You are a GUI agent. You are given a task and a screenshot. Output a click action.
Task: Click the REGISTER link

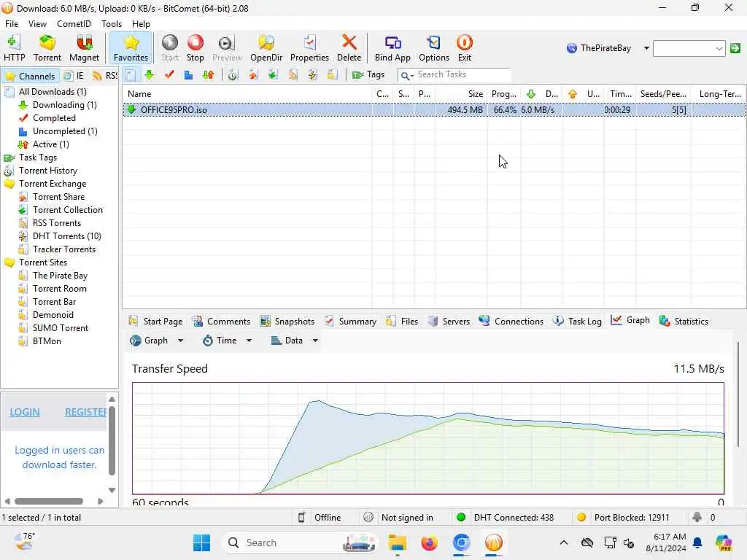click(x=86, y=413)
